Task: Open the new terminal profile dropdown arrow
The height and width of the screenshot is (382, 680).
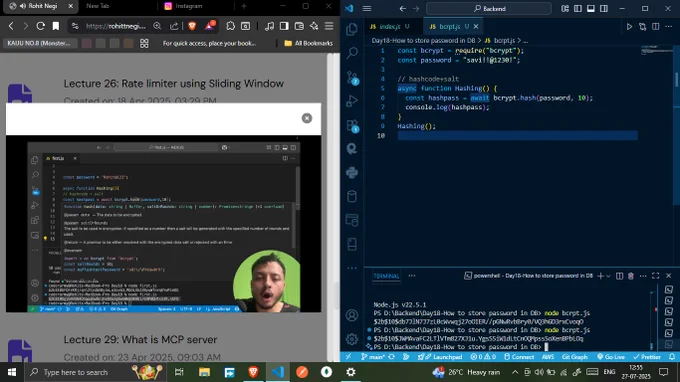Action: (x=608, y=276)
